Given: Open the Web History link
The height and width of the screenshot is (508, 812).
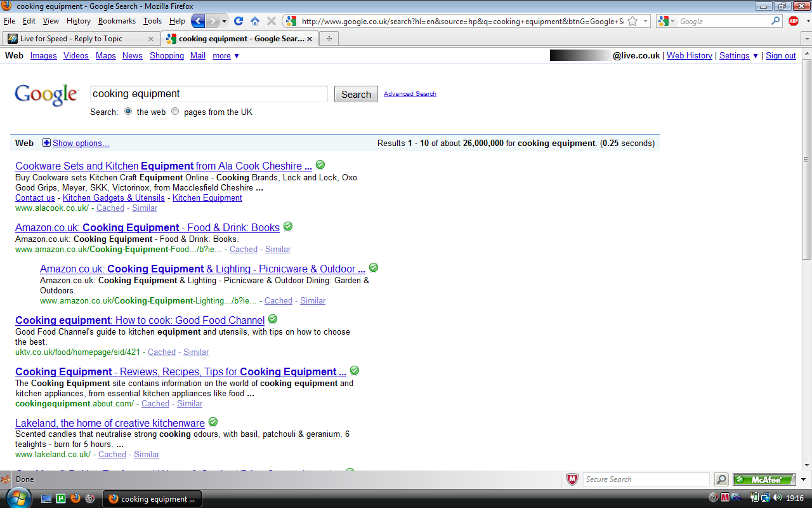Looking at the screenshot, I should 690,56.
